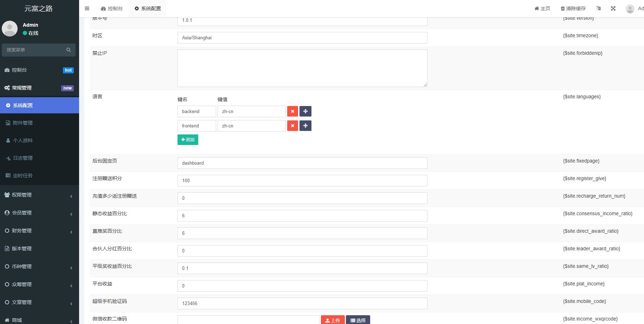Click the hamburger menu toggle icon
The image size is (644, 324).
click(x=87, y=8)
